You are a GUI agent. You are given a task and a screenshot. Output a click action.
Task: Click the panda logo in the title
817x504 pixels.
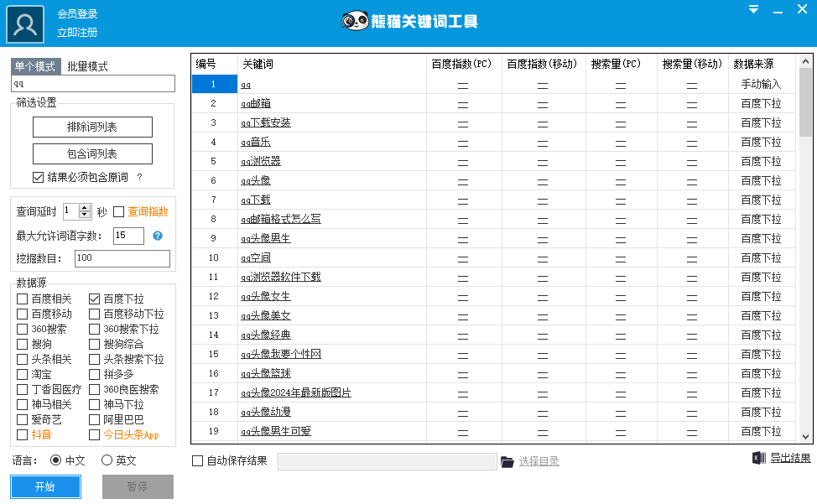(x=355, y=21)
